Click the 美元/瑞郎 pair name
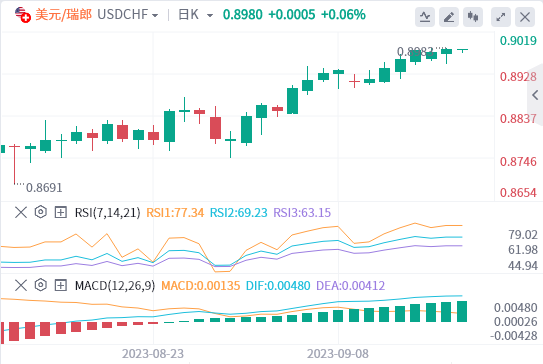The image size is (543, 364). (63, 15)
